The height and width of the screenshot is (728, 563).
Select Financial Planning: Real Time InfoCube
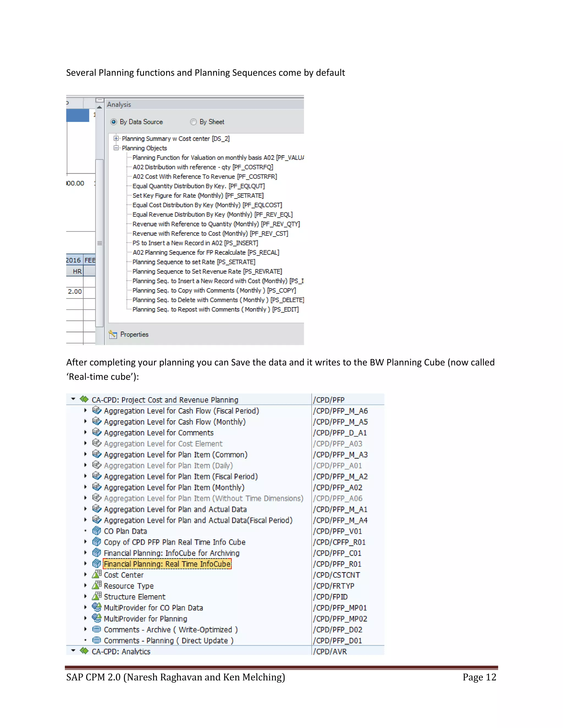[x=167, y=564]
